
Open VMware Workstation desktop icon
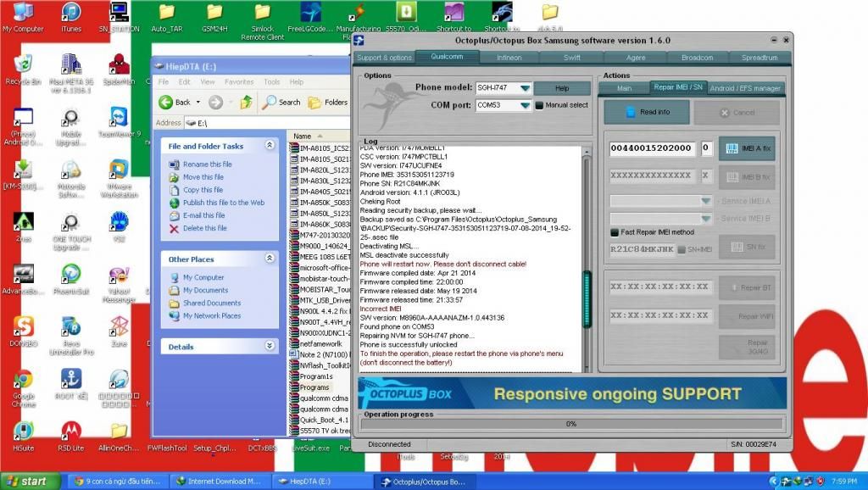pos(119,179)
